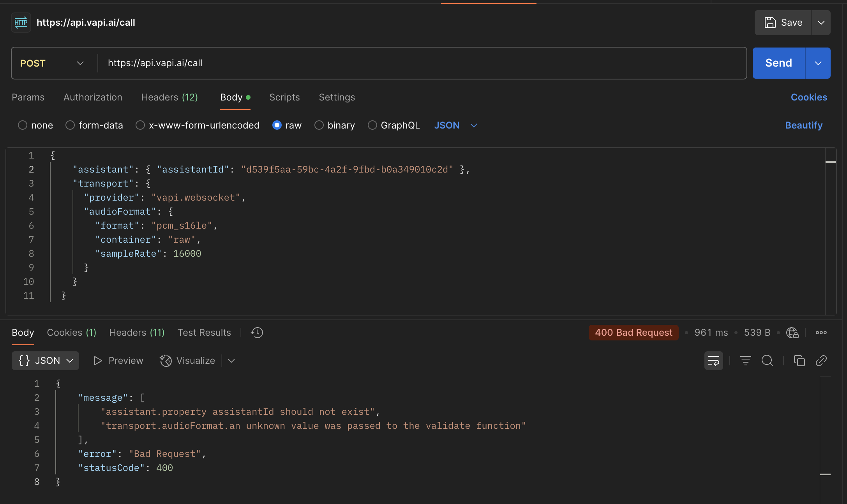The height and width of the screenshot is (504, 847).
Task: Select the form-data radio button
Action: 70,125
